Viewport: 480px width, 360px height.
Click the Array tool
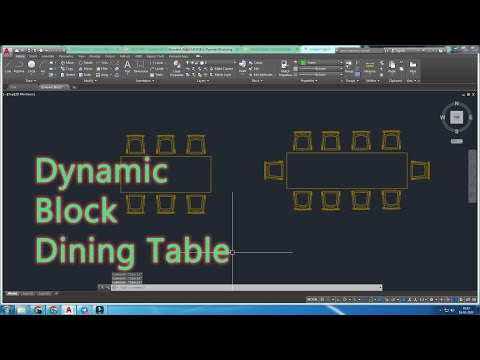click(103, 75)
